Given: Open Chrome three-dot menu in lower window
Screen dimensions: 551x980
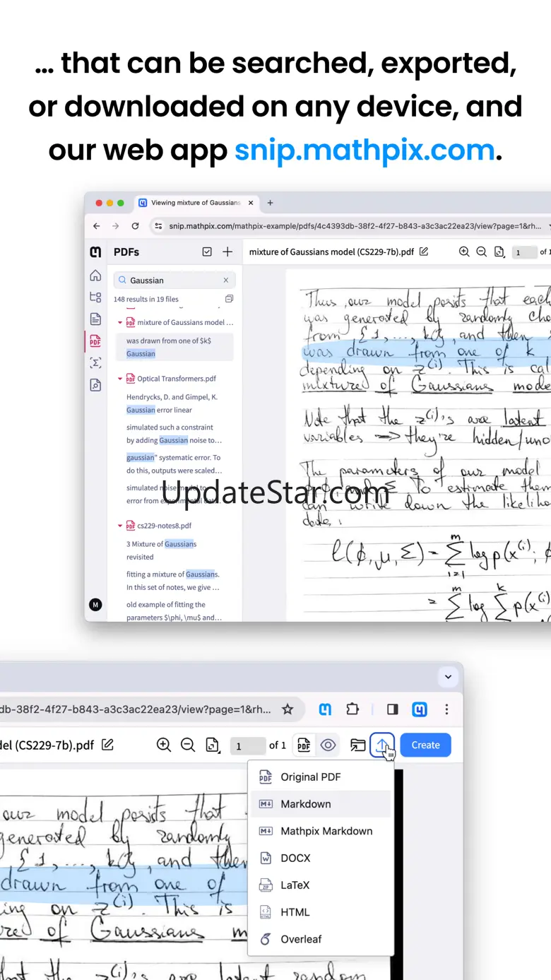Looking at the screenshot, I should point(446,709).
